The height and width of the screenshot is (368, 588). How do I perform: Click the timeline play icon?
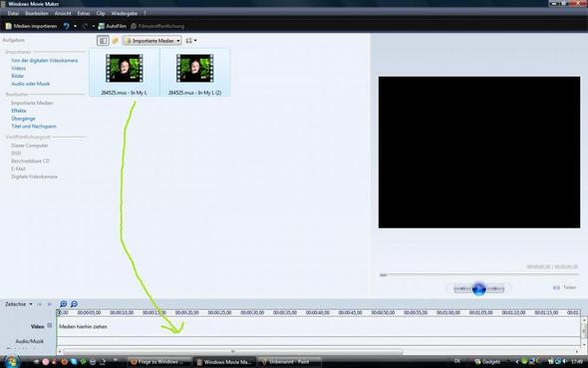50,304
